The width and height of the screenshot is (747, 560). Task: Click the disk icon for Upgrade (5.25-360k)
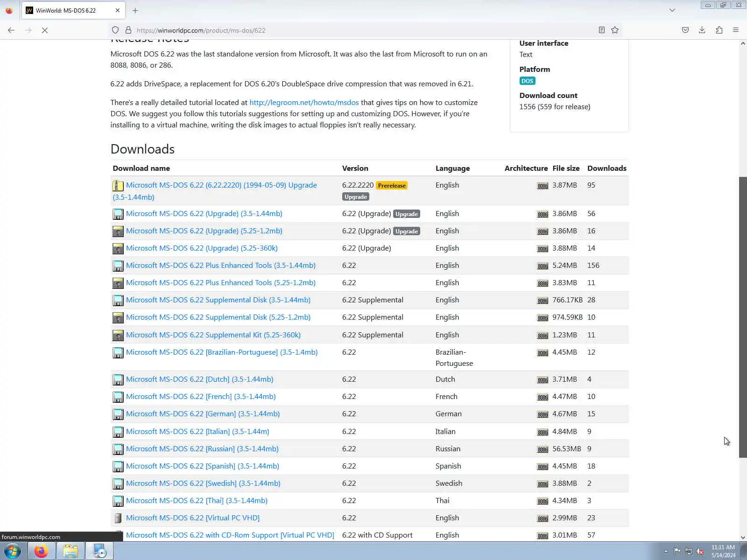point(118,249)
